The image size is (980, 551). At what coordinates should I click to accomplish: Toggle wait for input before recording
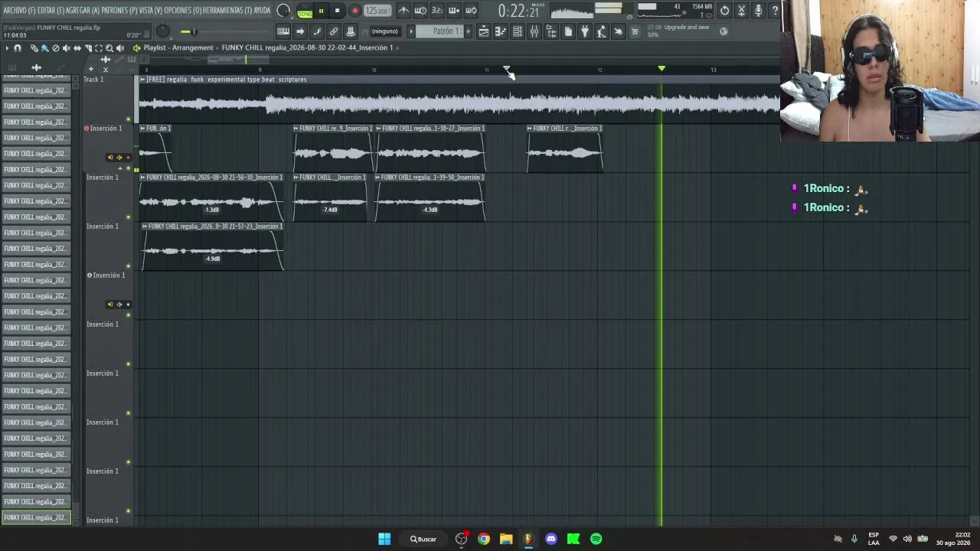pos(420,11)
